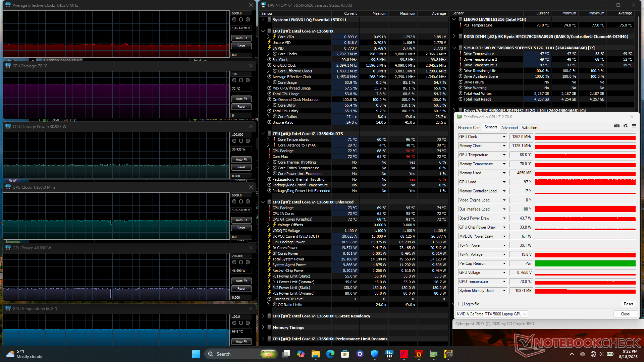
Task: Select first radio button in Average Effective Clock graph
Action: pos(234,20)
